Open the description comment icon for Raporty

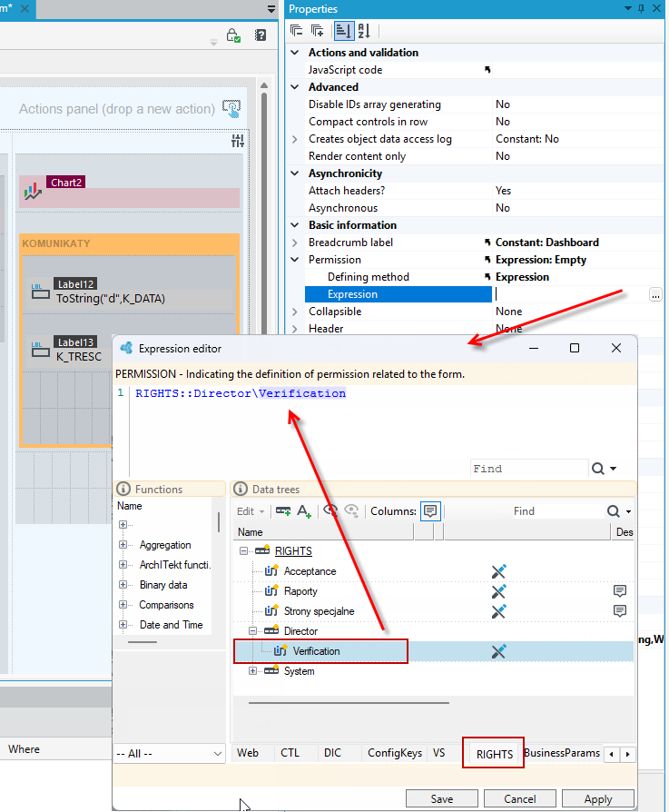(619, 591)
